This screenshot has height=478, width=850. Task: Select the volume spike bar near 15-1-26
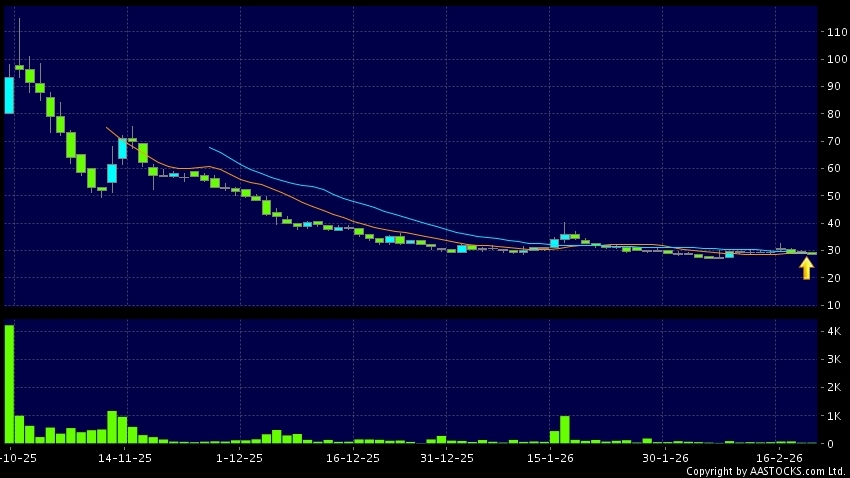click(x=564, y=429)
